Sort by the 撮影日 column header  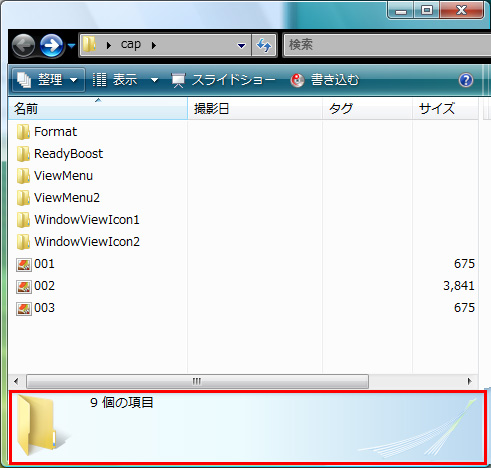(255, 109)
